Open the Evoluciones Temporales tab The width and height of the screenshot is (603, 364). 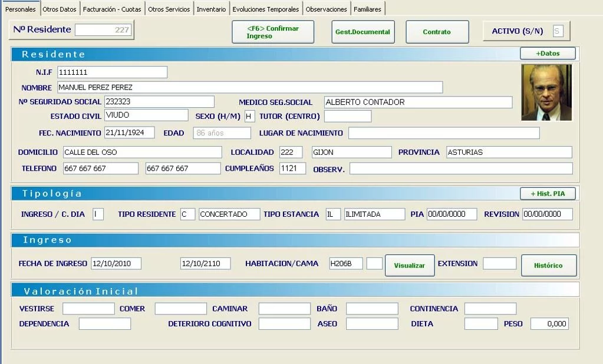[x=266, y=9]
